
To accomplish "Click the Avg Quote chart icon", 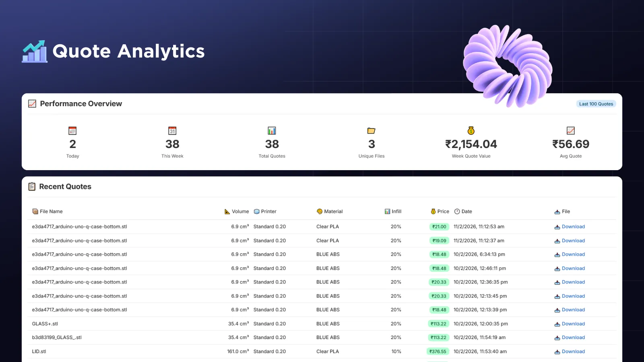I will click(x=571, y=130).
